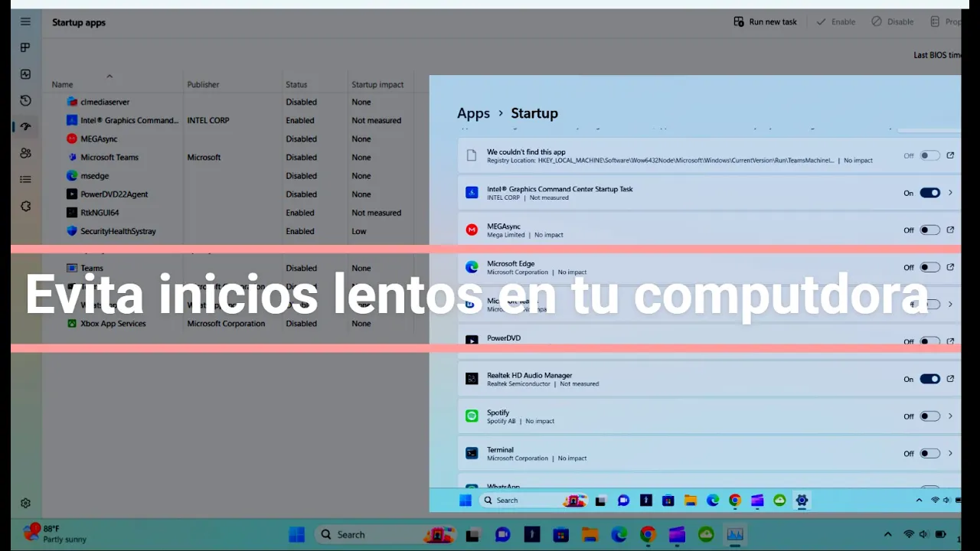Image resolution: width=980 pixels, height=551 pixels.
Task: Show hidden icons chevron in inner taskbar tray
Action: (x=919, y=500)
